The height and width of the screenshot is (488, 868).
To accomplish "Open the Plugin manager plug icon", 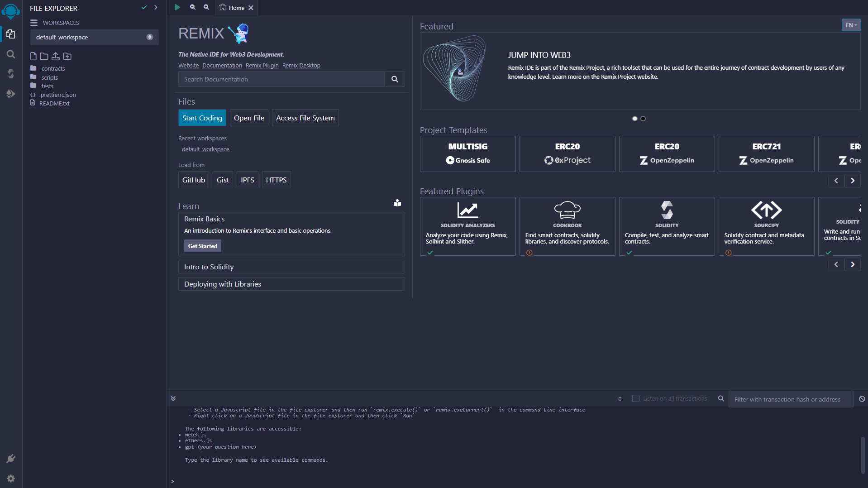I will [x=11, y=459].
